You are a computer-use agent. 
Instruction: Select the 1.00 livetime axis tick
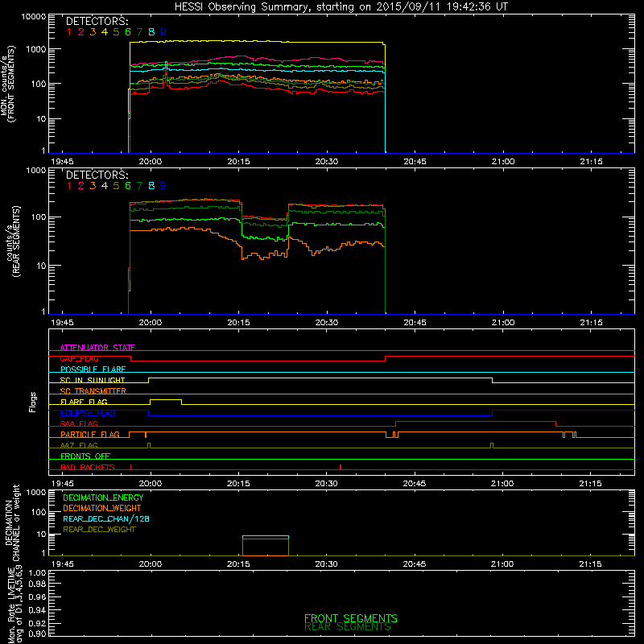click(x=37, y=572)
